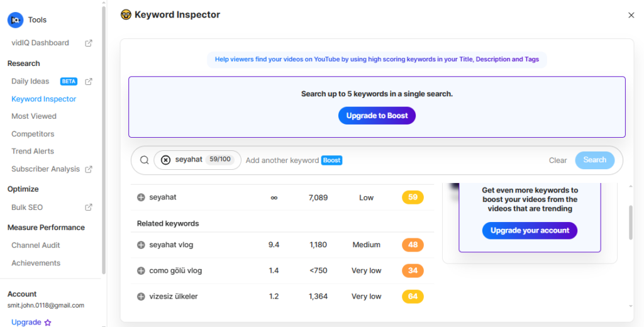Viewport: 644px width, 327px height.
Task: Open Most Viewed in sidebar
Action: [34, 116]
